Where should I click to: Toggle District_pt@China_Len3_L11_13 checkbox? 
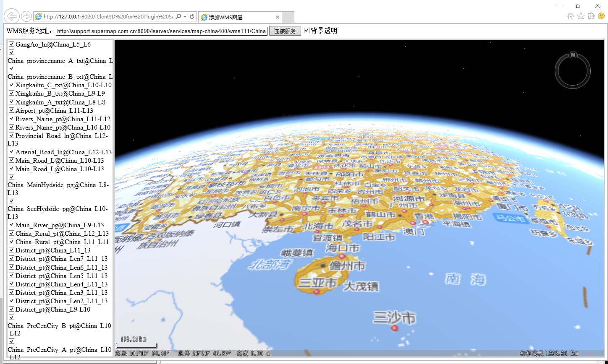coord(12,292)
